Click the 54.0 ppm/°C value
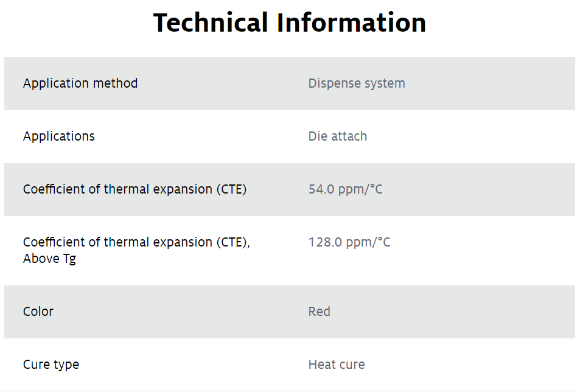 click(x=346, y=189)
